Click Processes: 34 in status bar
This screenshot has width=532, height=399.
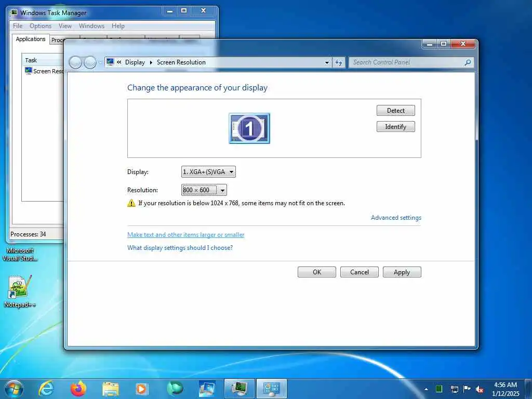(x=28, y=234)
